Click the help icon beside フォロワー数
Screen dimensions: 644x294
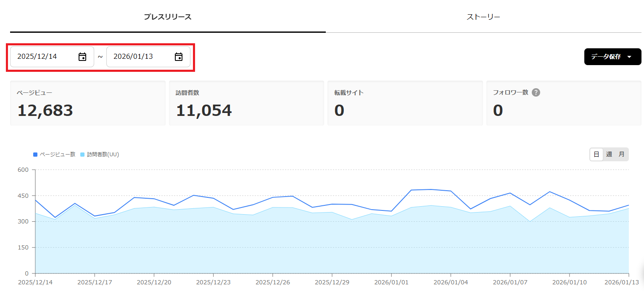[x=536, y=92]
